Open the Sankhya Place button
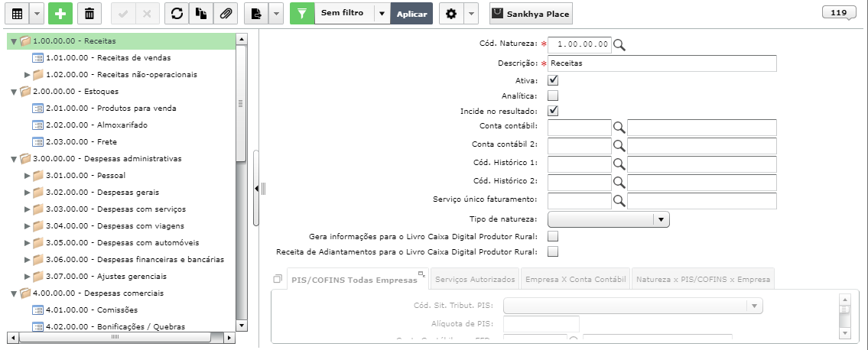Screen dimensions: 868x350 point(531,14)
